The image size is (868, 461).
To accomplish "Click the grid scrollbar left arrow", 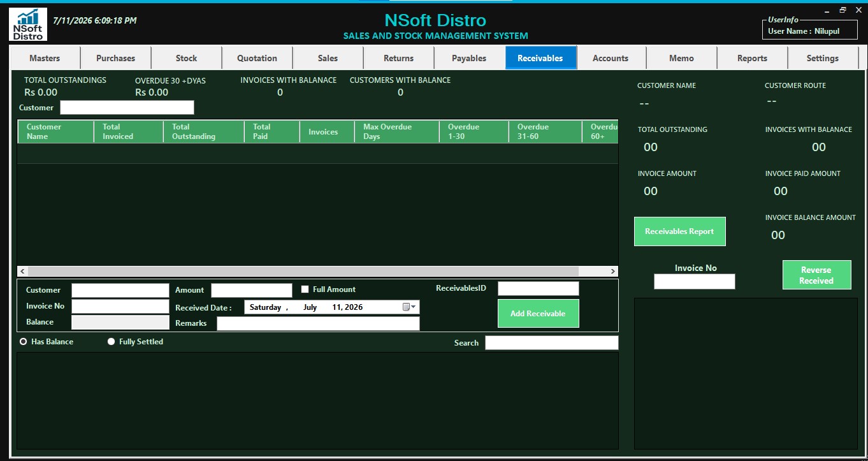I will [x=22, y=271].
